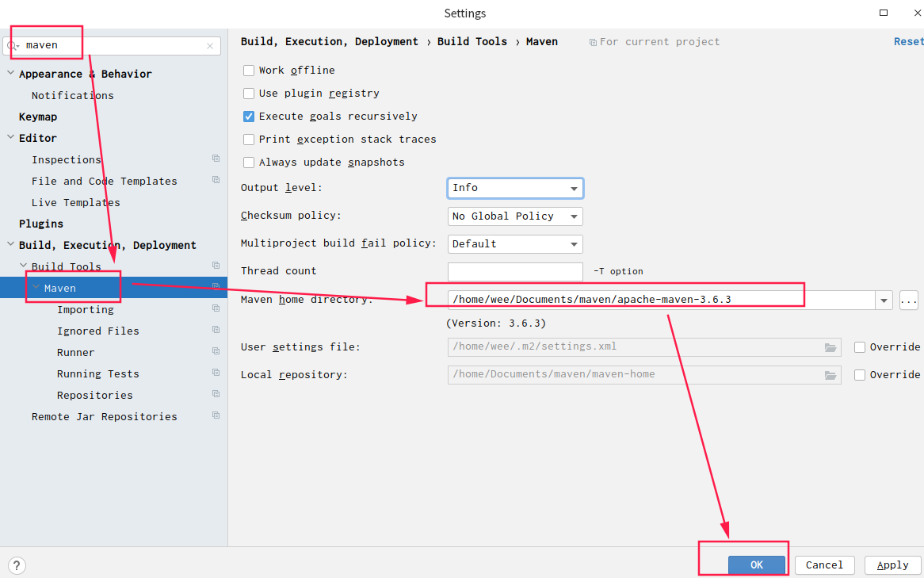The image size is (924, 578).
Task: Click project-level icon next to Inspections
Action: click(x=216, y=159)
